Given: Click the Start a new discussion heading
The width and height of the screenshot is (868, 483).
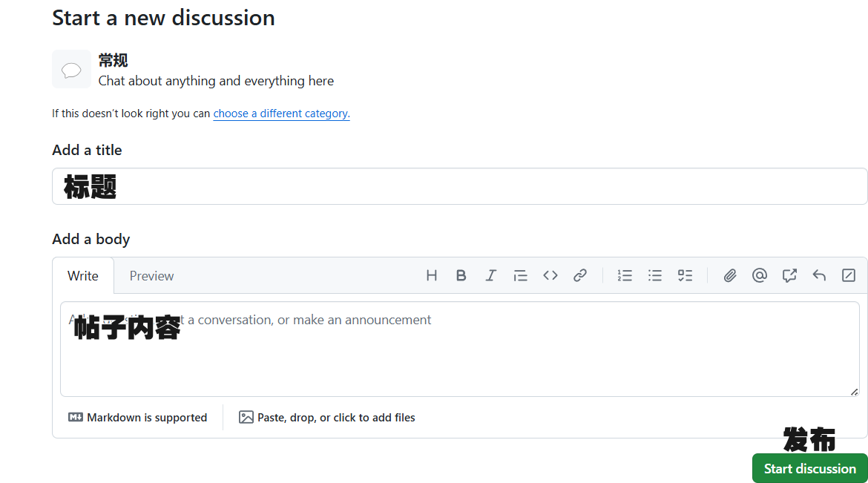Looking at the screenshot, I should 163,18.
